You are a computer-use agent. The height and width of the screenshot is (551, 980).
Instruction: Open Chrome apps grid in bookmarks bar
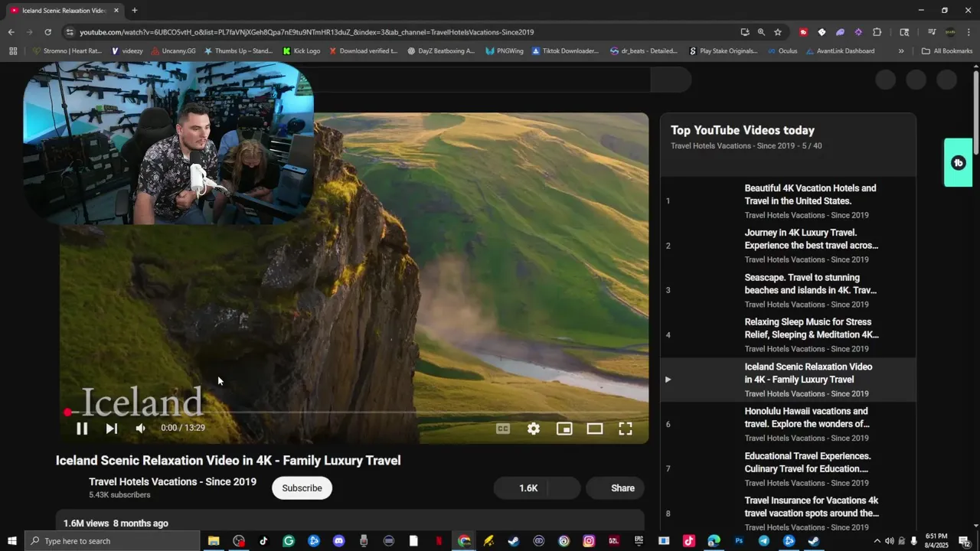pyautogui.click(x=13, y=51)
